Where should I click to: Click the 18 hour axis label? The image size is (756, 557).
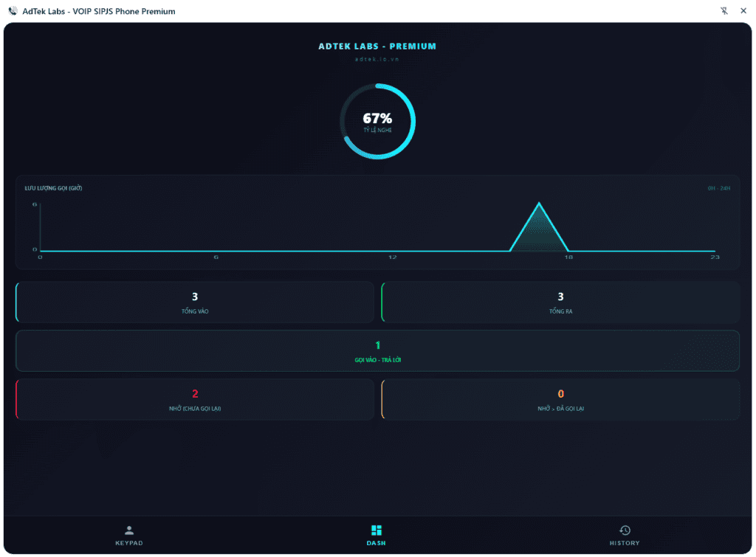[x=568, y=257]
